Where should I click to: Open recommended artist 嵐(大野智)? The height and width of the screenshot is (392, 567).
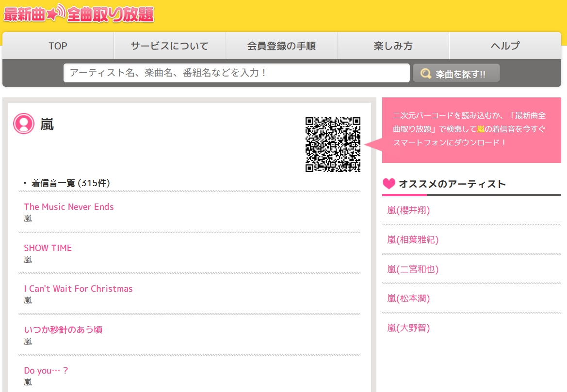pos(408,328)
